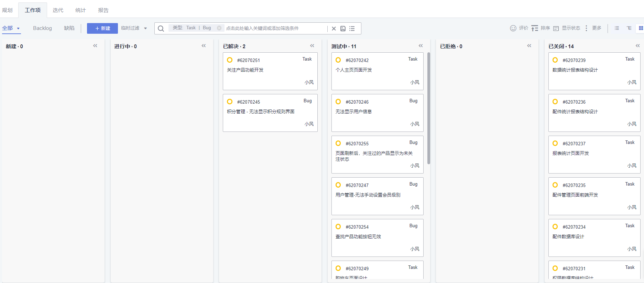Click the status circle on card #62070246
The width and height of the screenshot is (644, 283).
point(338,102)
